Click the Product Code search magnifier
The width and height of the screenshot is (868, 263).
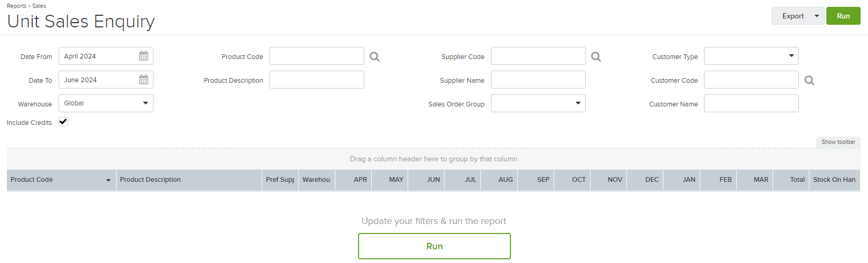tap(374, 56)
